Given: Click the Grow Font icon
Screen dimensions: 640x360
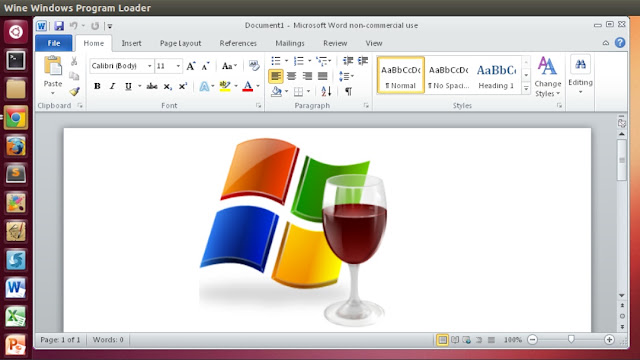Looking at the screenshot, I should (x=191, y=66).
